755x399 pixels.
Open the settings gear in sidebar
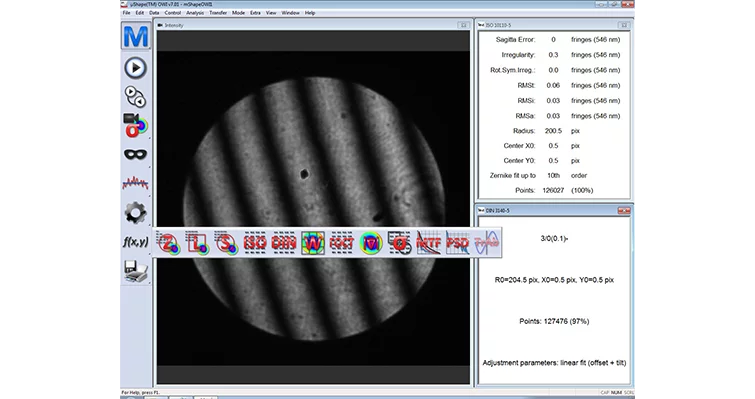click(x=135, y=213)
